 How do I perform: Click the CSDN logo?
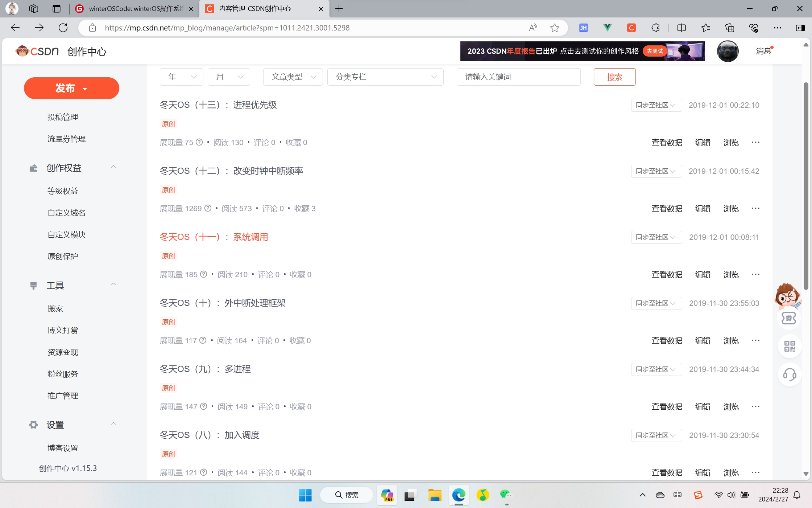(37, 51)
